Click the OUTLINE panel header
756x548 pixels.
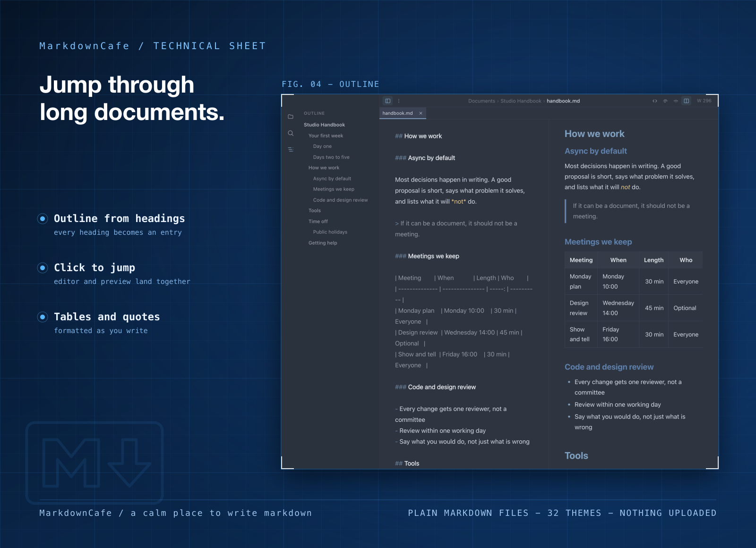[314, 113]
